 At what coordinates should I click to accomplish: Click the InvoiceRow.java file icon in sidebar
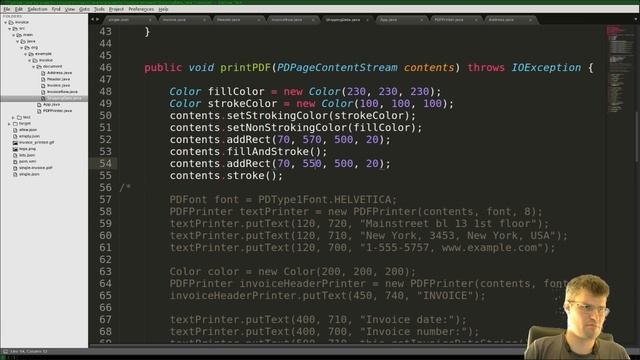pos(43,92)
